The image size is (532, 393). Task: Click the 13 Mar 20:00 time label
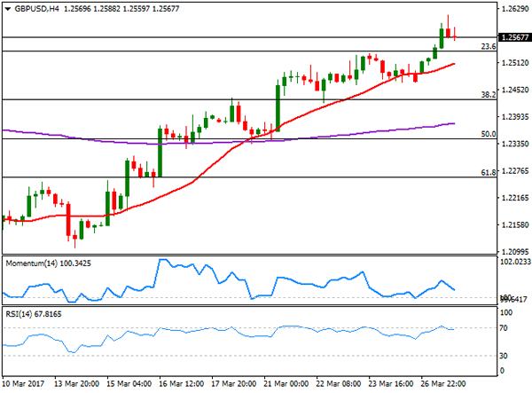coord(76,384)
